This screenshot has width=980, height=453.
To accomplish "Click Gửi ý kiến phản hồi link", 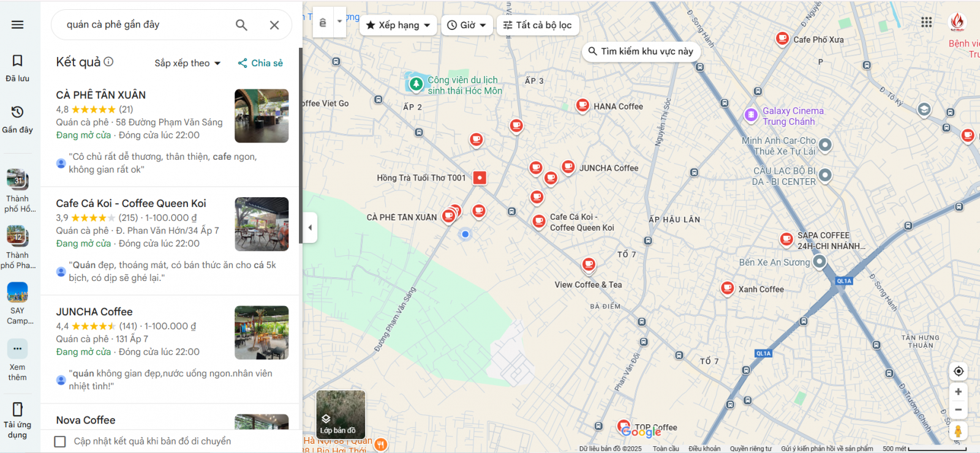I will point(827,449).
